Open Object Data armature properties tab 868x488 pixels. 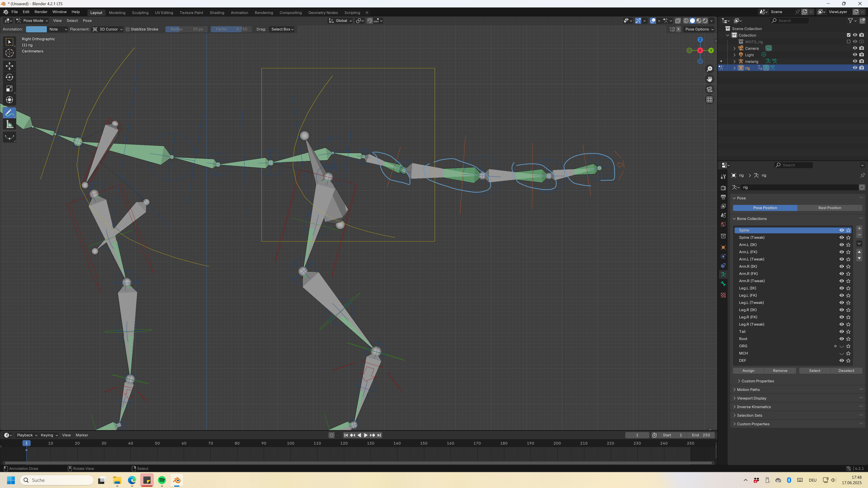723,275
